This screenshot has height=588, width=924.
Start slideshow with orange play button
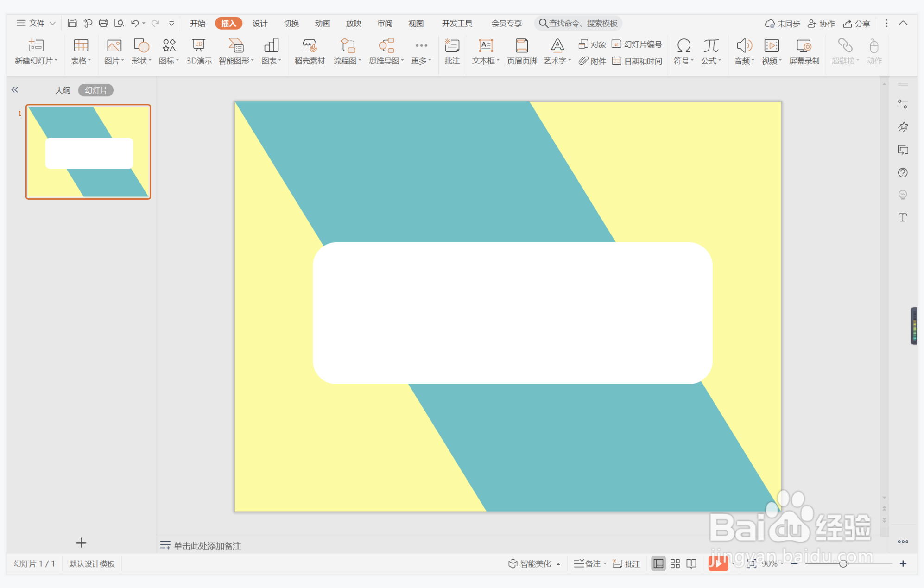718,563
